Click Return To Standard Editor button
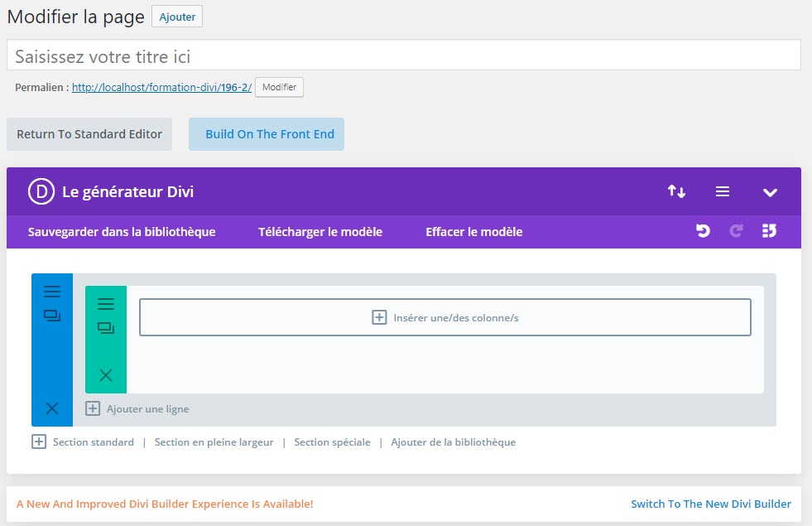 (89, 134)
